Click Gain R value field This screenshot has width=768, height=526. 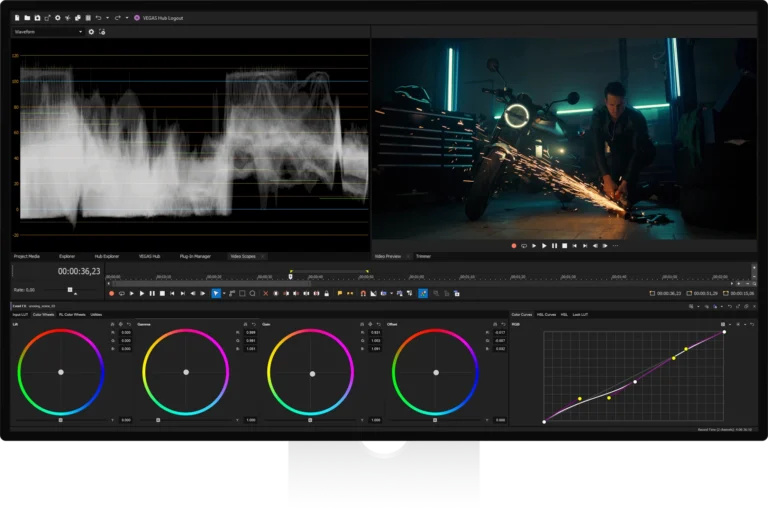click(x=376, y=333)
